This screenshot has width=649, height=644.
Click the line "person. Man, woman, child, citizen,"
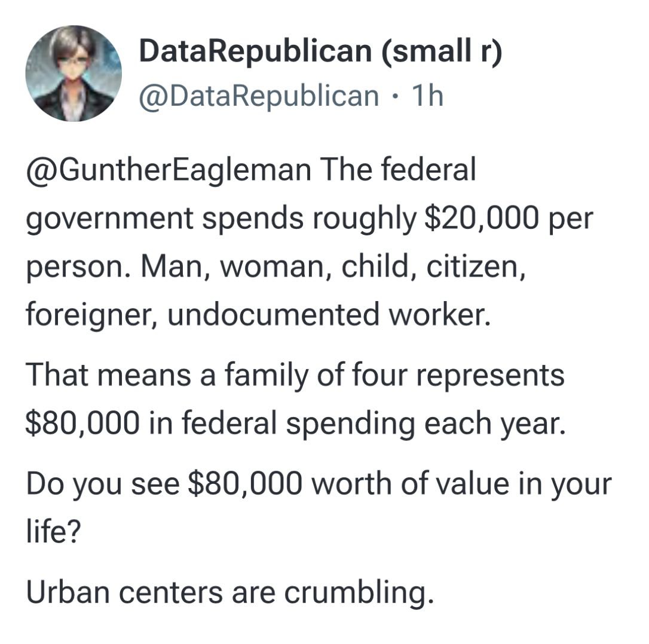pos(276,266)
